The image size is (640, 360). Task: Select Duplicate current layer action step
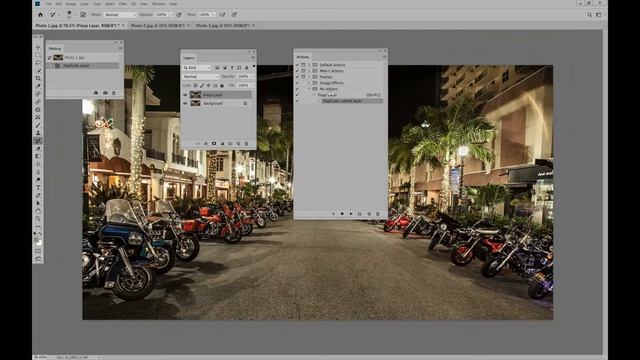click(x=352, y=101)
